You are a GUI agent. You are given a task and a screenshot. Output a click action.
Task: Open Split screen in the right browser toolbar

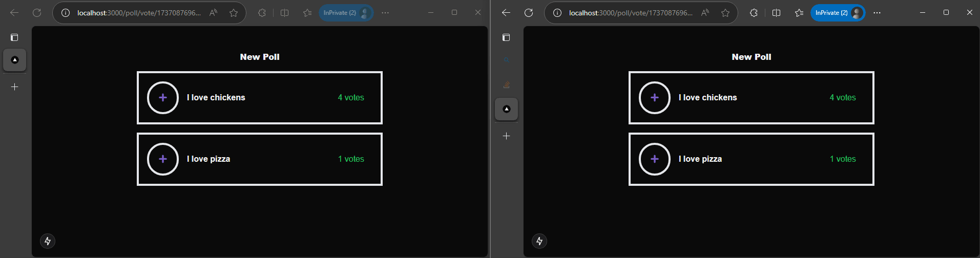777,13
